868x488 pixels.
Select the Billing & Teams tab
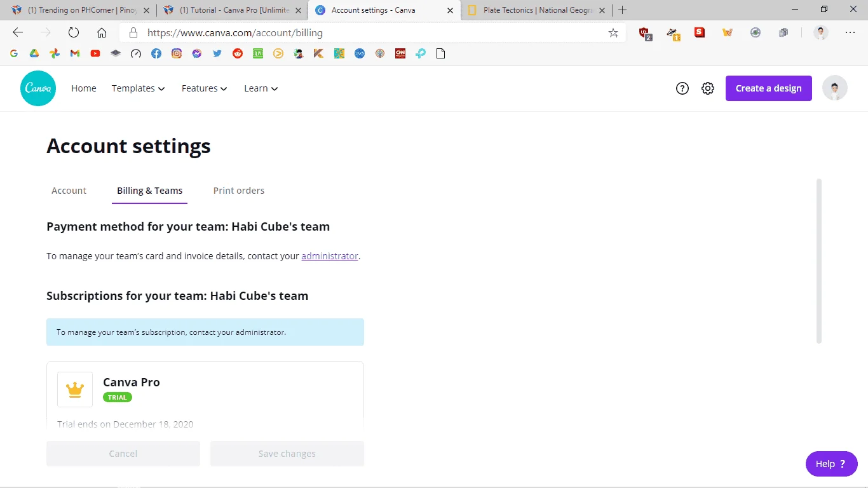click(x=150, y=191)
